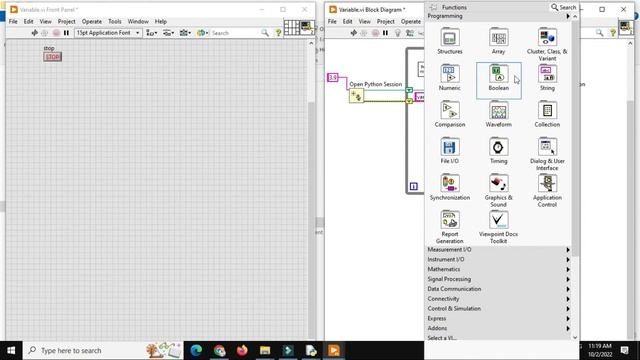The image size is (640, 360).
Task: Click the 3.9 Python version string constant
Action: click(333, 77)
